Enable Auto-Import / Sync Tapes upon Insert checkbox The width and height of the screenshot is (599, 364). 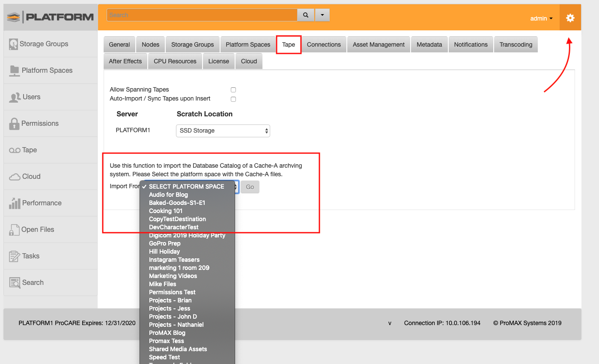coord(233,99)
